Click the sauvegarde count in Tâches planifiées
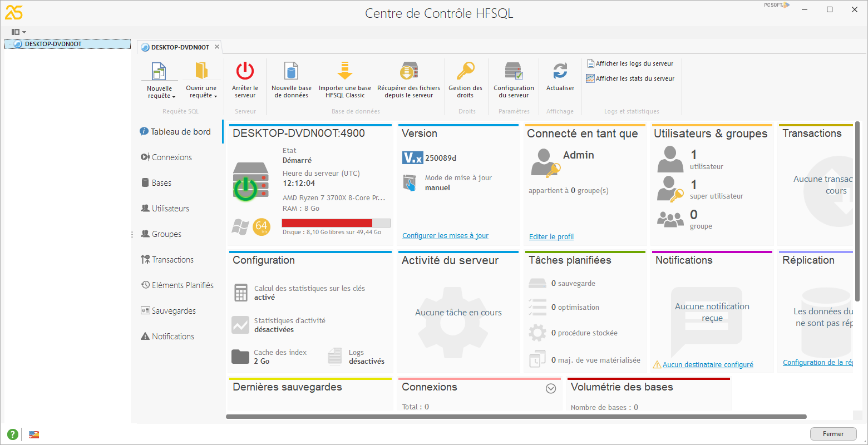The width and height of the screenshot is (868, 445). click(x=573, y=284)
